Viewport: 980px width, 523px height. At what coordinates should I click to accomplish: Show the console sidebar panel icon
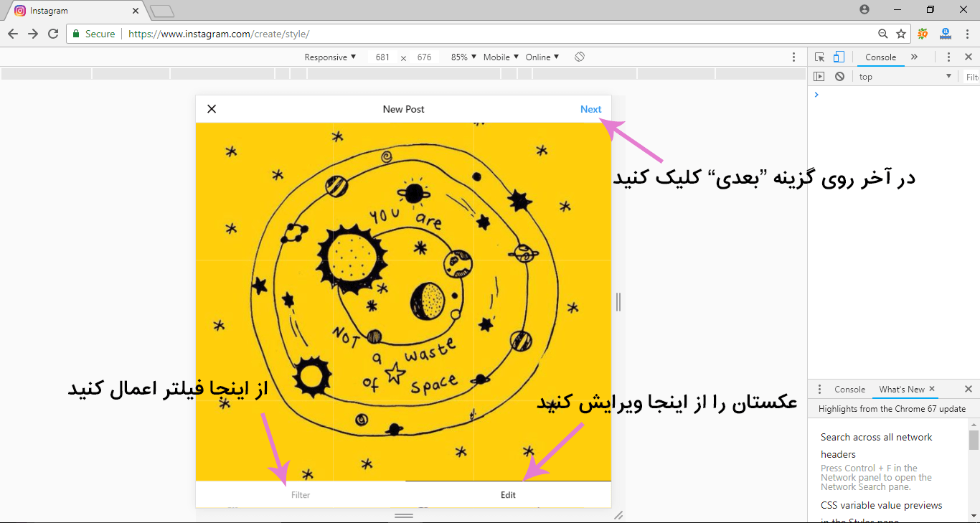coord(819,77)
